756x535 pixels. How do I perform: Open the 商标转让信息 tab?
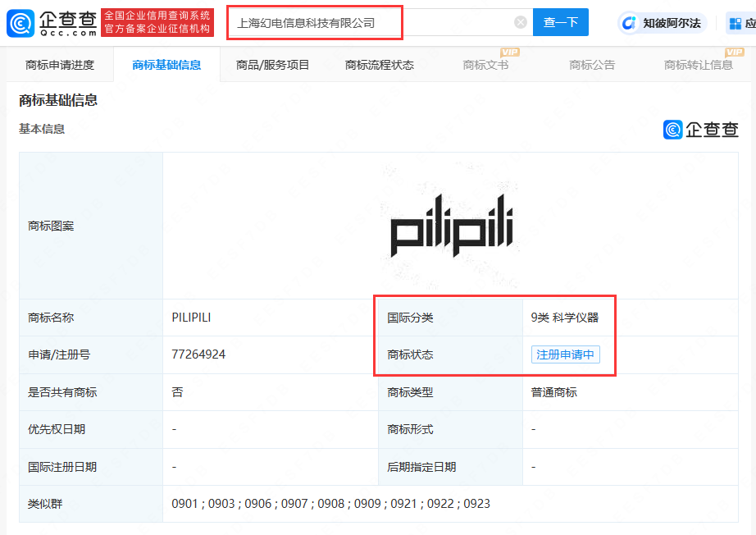(x=698, y=65)
